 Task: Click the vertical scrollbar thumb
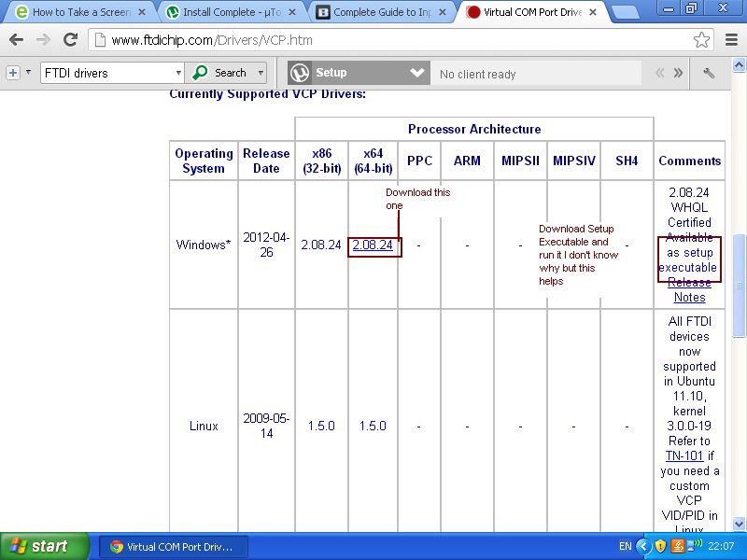(739, 286)
